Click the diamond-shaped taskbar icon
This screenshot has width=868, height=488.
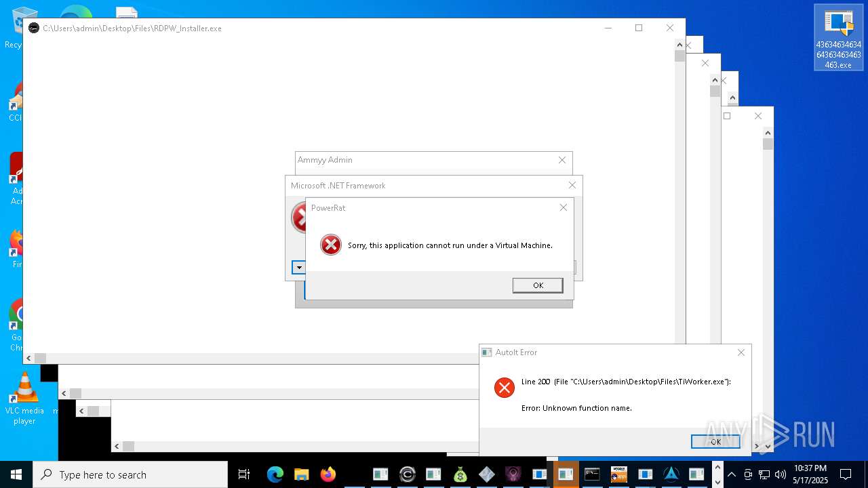[486, 474]
